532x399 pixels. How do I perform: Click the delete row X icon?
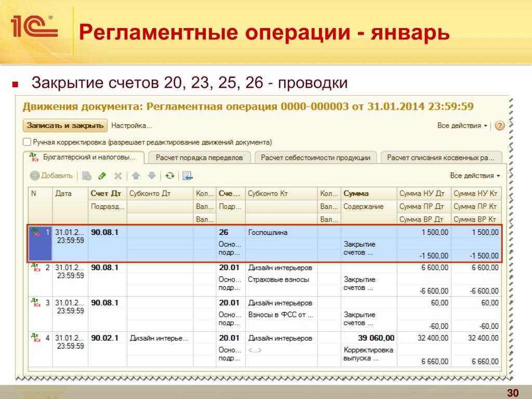(118, 176)
